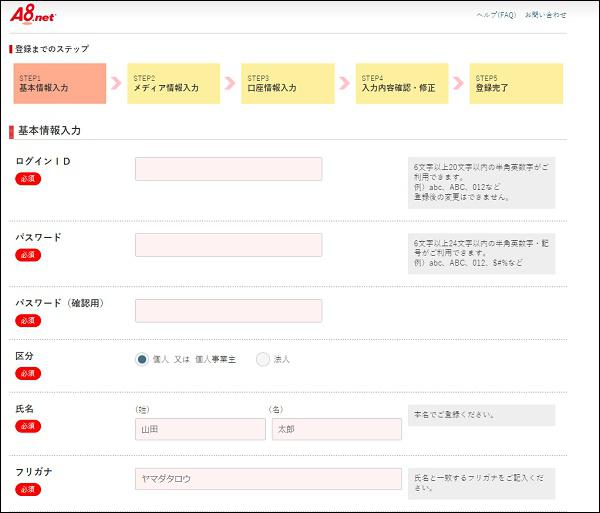This screenshot has width=600, height=513.
Task: Focus the ログインID input field
Action: pos(228,169)
